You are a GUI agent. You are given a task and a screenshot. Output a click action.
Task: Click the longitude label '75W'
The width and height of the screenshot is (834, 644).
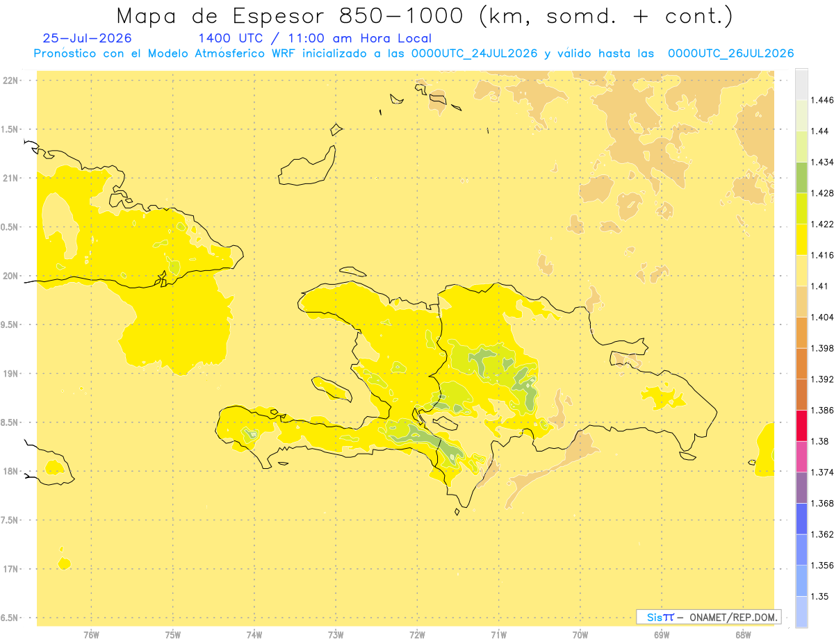click(173, 635)
